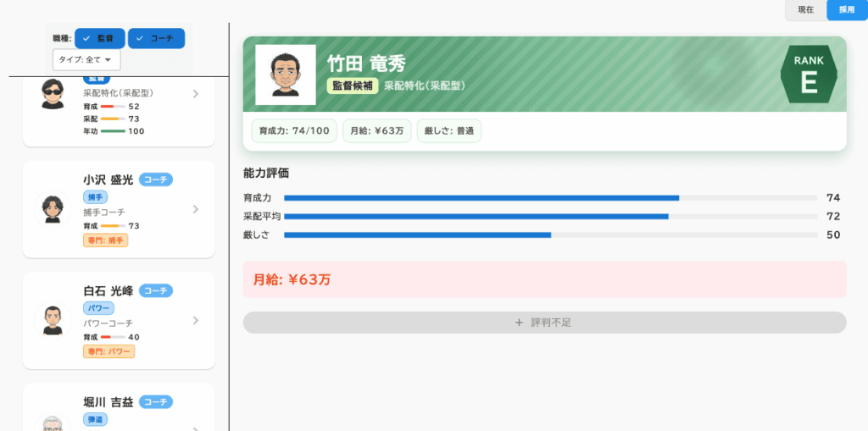Click 小沢 盛光's avatar icon
Viewport: 868px width, 431px height.
tap(53, 208)
